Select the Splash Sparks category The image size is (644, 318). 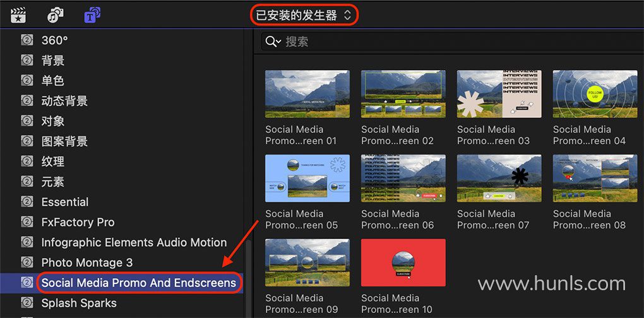(79, 303)
